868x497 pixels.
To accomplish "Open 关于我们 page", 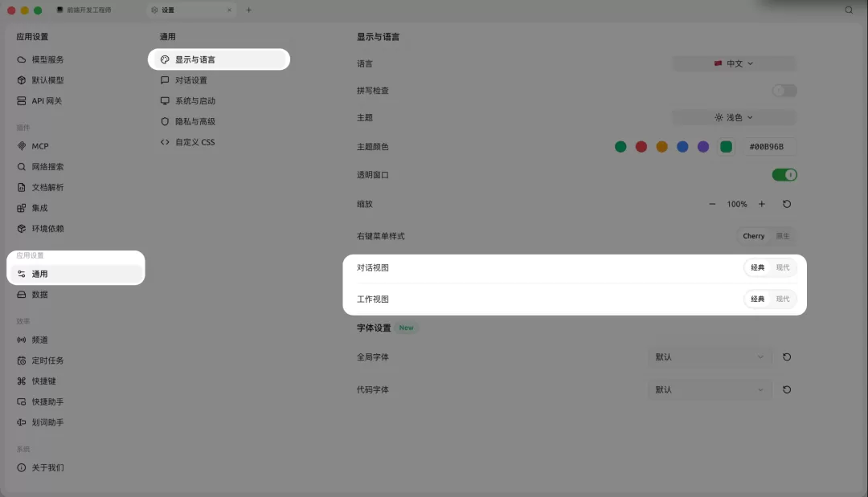I will pyautogui.click(x=76, y=468).
